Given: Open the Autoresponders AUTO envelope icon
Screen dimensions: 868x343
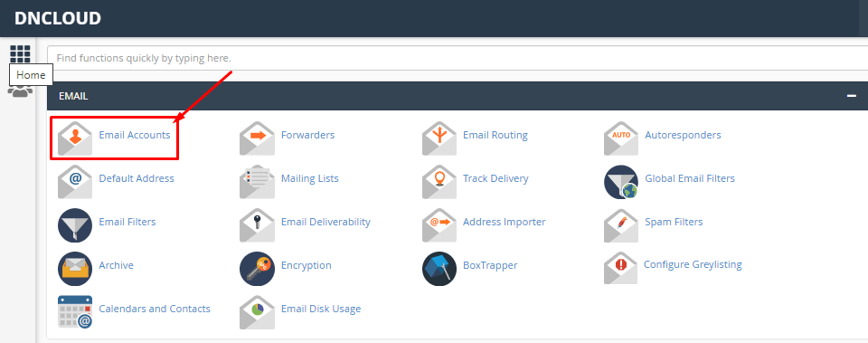Looking at the screenshot, I should coord(621,138).
